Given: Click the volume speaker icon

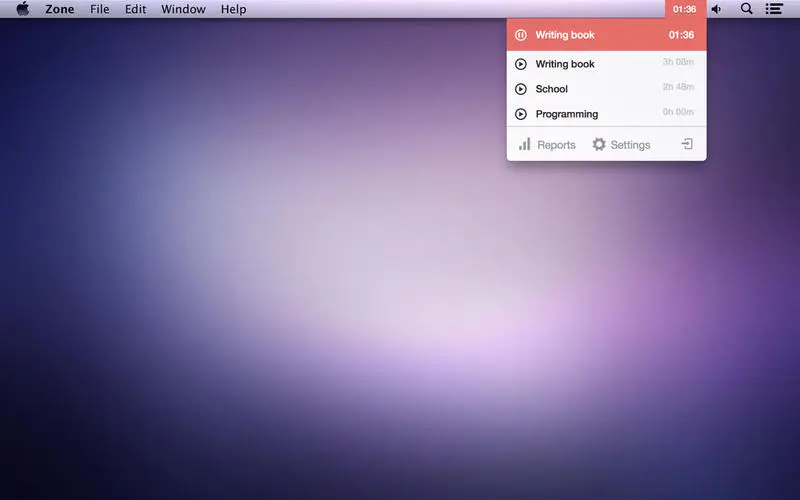Looking at the screenshot, I should tap(716, 9).
